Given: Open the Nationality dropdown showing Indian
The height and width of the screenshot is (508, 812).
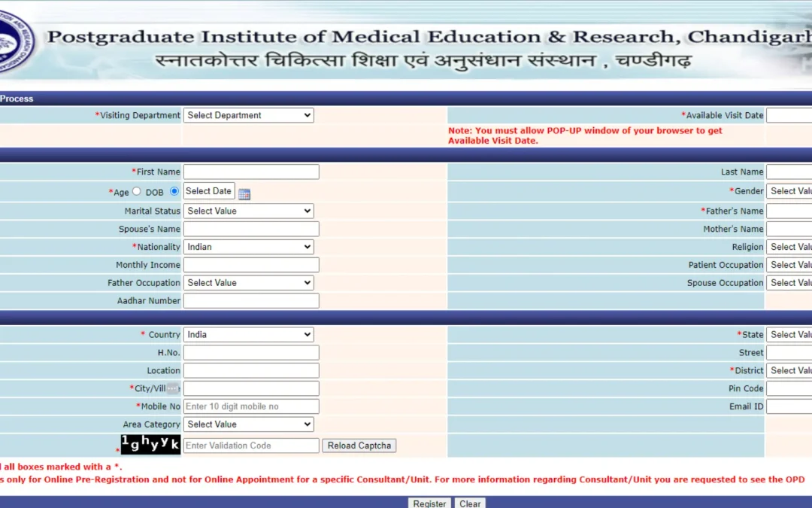Looking at the screenshot, I should 249,247.
